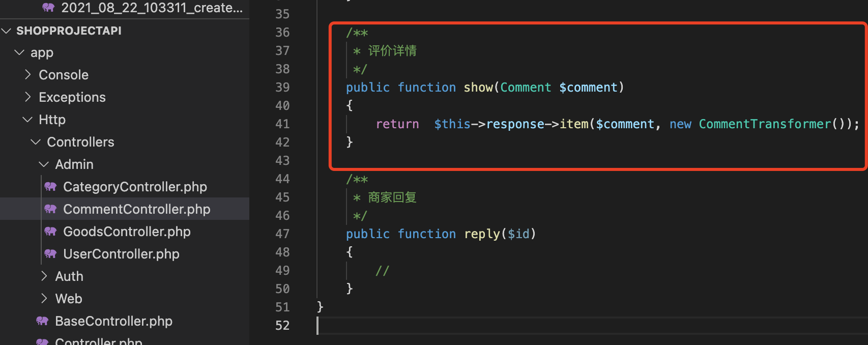Select the Auth folder label

(69, 276)
